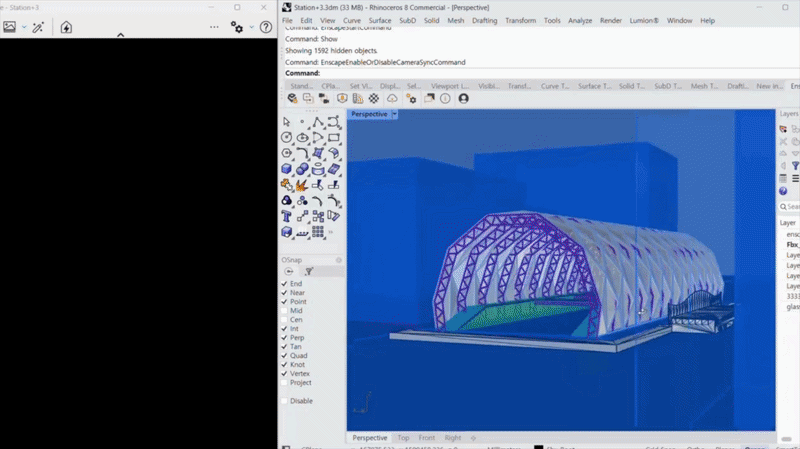Screen dimensions: 800x449
Task: Collapse the Enscape window toolbar chevron
Action: tap(120, 35)
